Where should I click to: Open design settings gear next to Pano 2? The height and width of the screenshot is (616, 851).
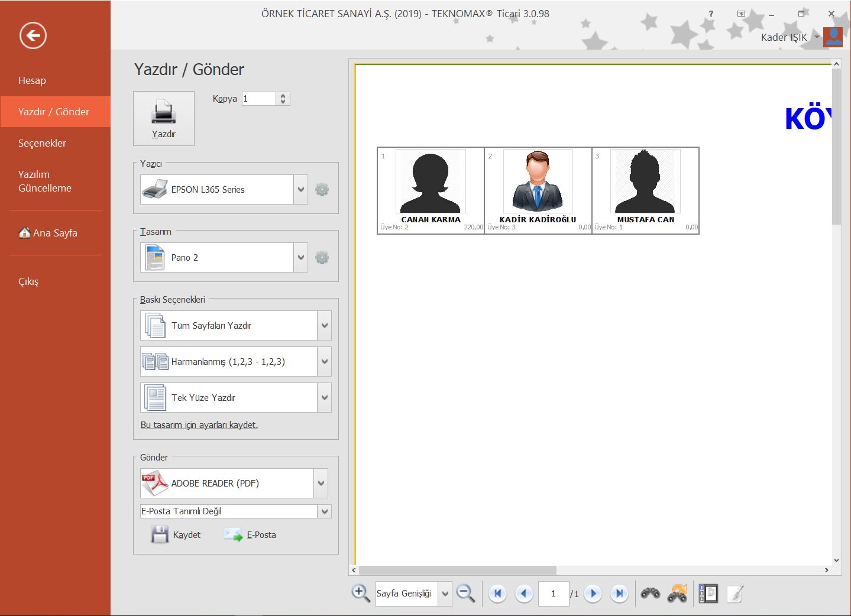pos(322,258)
